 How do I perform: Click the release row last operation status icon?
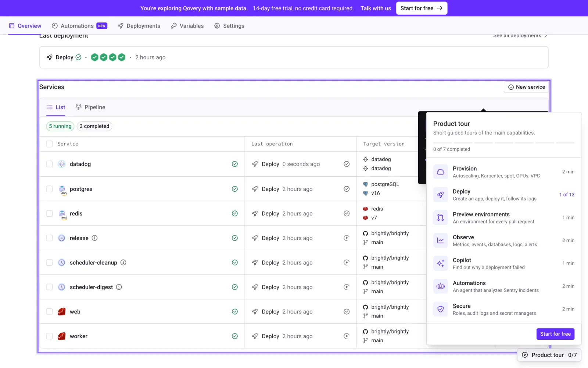point(347,238)
